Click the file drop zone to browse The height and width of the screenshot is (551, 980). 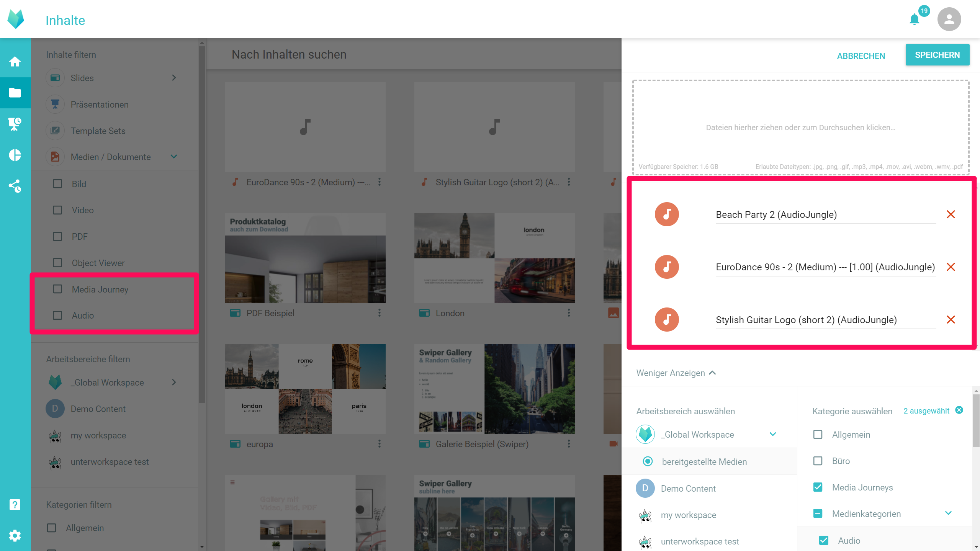pyautogui.click(x=800, y=127)
